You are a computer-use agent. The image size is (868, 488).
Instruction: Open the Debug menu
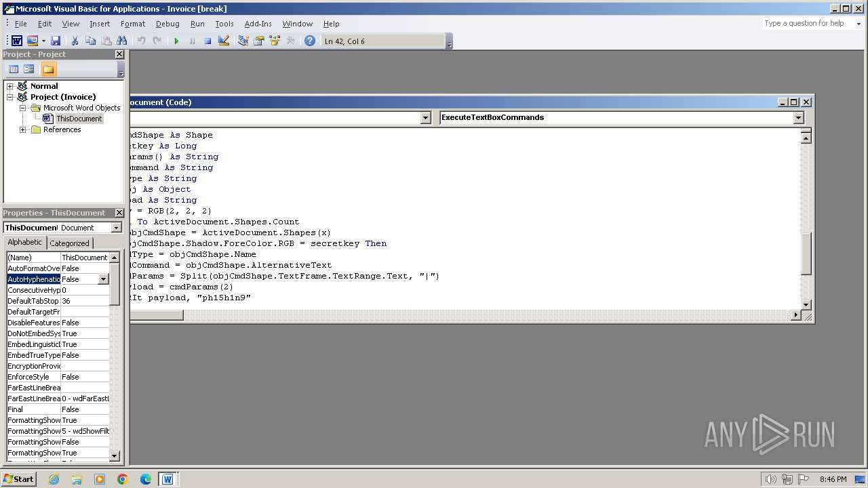coord(167,24)
